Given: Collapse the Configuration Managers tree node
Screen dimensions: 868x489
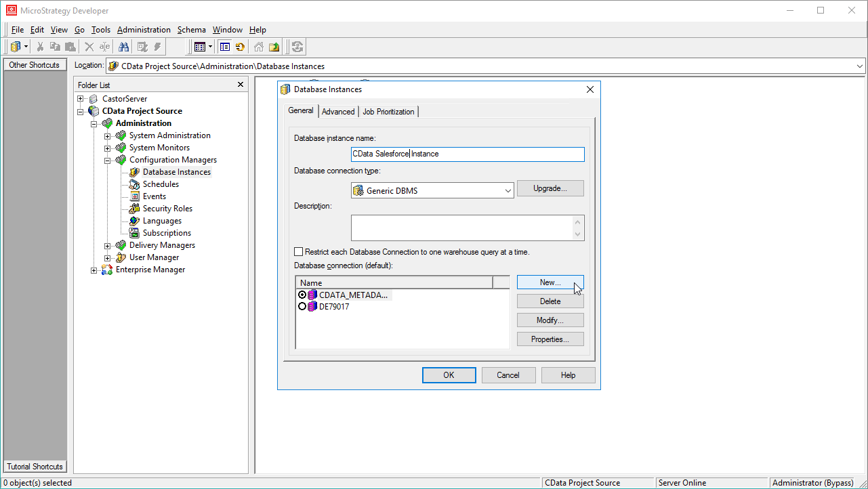Looking at the screenshot, I should 107,161.
